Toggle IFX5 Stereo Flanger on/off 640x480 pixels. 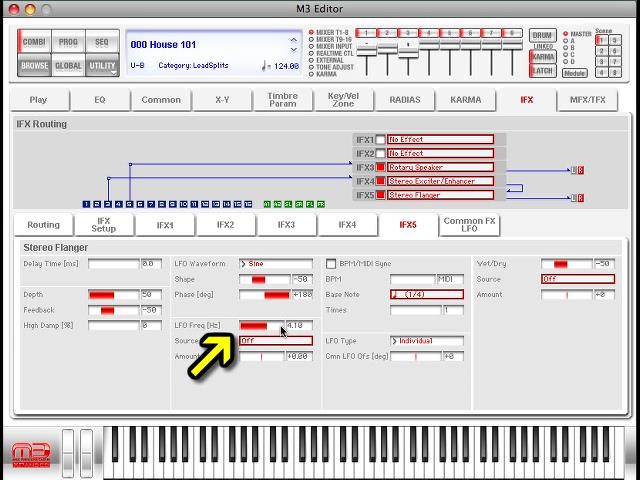(x=380, y=195)
